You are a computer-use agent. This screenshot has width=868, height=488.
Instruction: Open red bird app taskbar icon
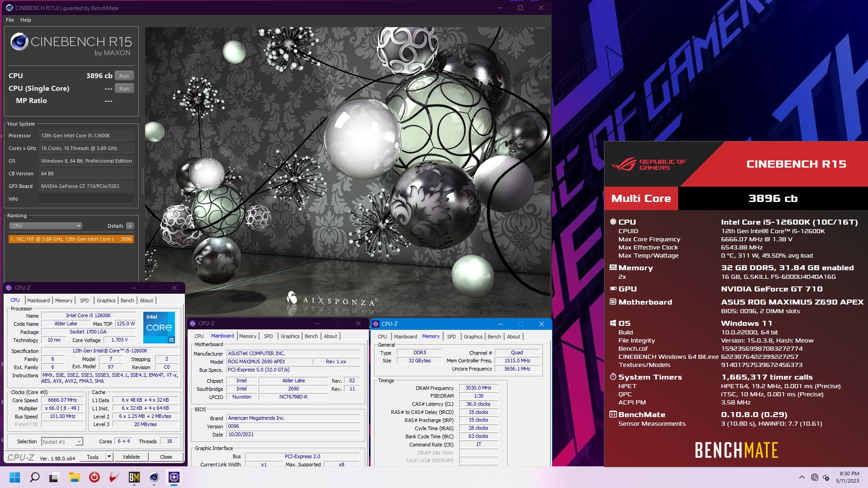click(x=114, y=477)
